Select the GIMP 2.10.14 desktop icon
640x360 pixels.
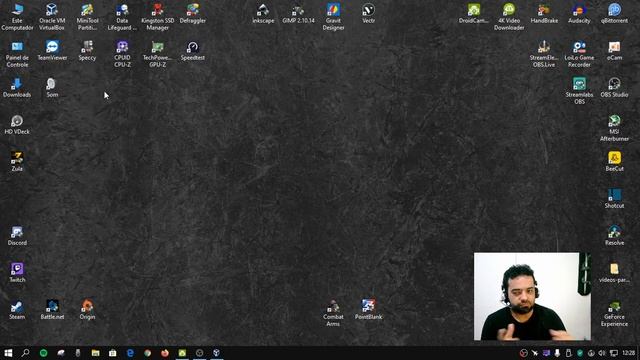click(298, 13)
